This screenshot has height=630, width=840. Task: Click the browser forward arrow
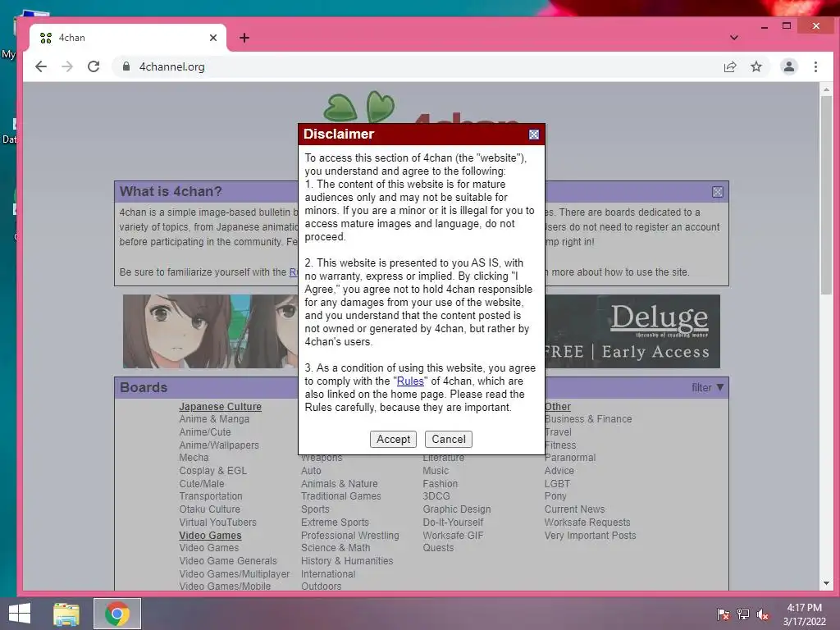coord(67,66)
